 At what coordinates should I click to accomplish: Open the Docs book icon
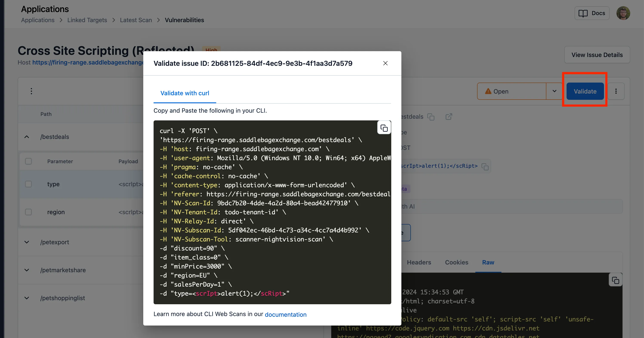pyautogui.click(x=583, y=13)
